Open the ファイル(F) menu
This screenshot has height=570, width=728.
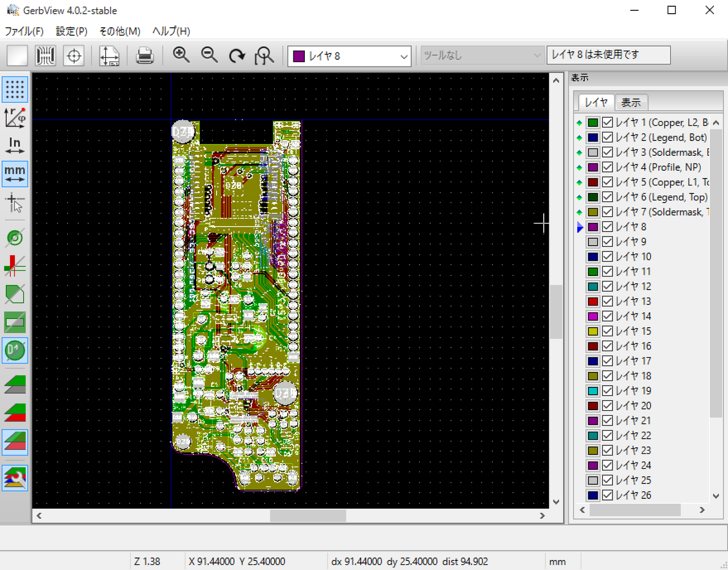24,31
